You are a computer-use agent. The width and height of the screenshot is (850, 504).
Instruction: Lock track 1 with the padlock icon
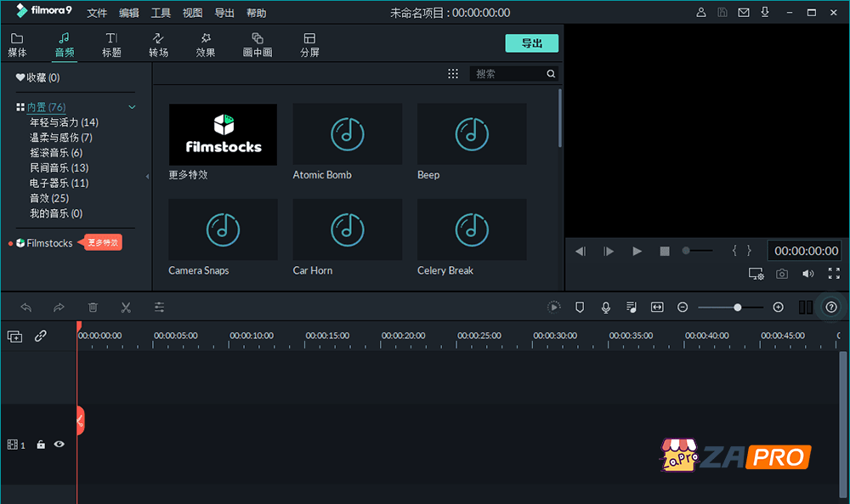40,445
